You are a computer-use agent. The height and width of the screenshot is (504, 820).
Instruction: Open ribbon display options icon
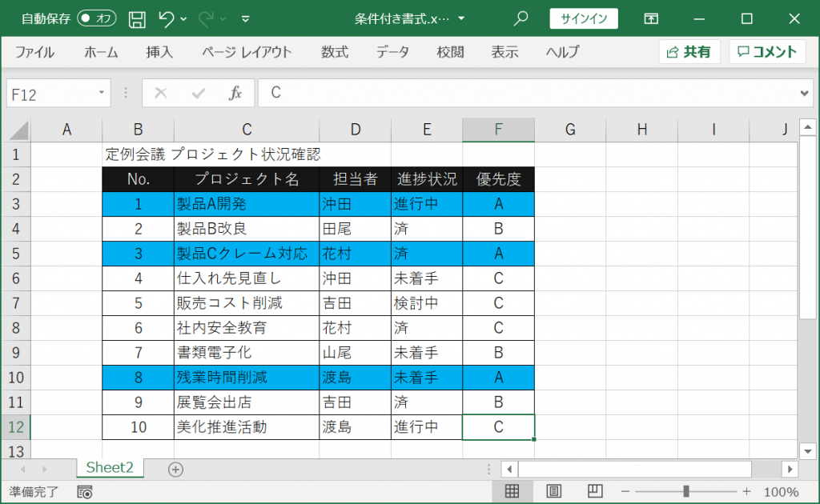pyautogui.click(x=651, y=19)
